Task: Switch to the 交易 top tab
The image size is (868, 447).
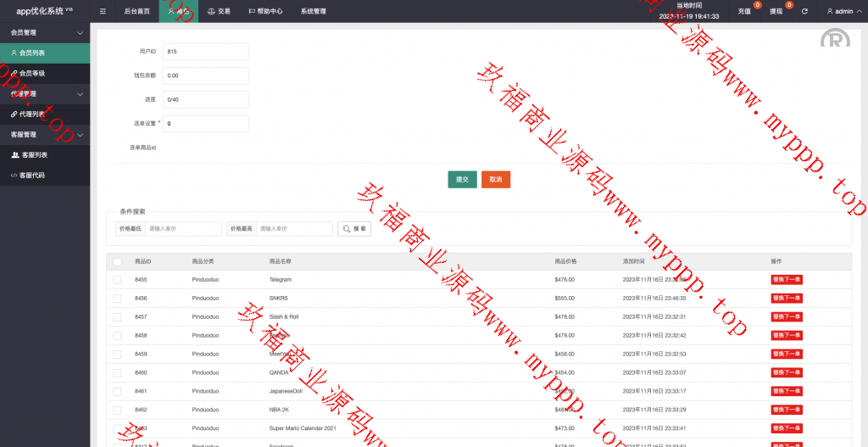Action: tap(219, 11)
